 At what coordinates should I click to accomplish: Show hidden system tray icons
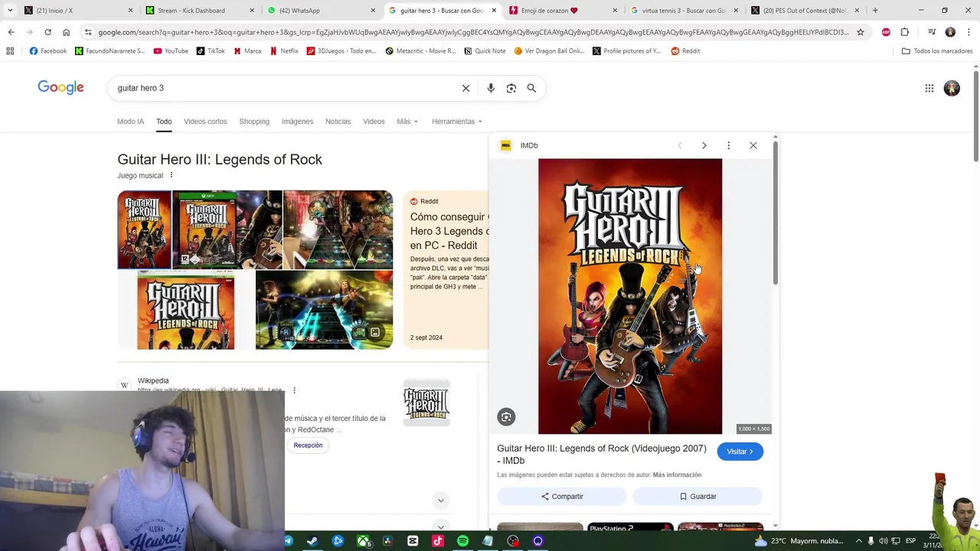pos(858,541)
